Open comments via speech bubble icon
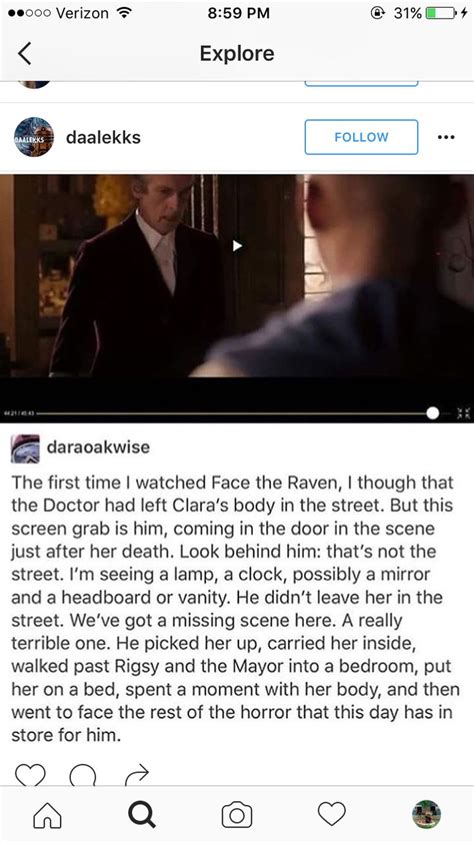The height and width of the screenshot is (843, 474). click(x=83, y=776)
